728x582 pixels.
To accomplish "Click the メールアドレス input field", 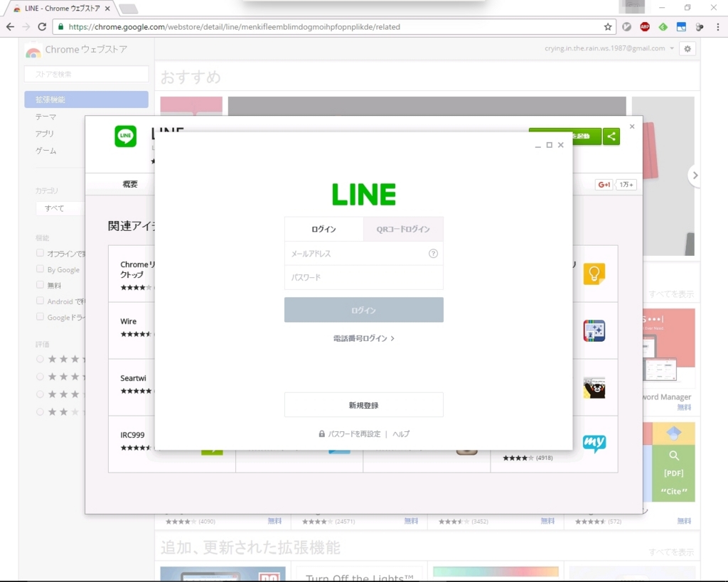I will [363, 254].
